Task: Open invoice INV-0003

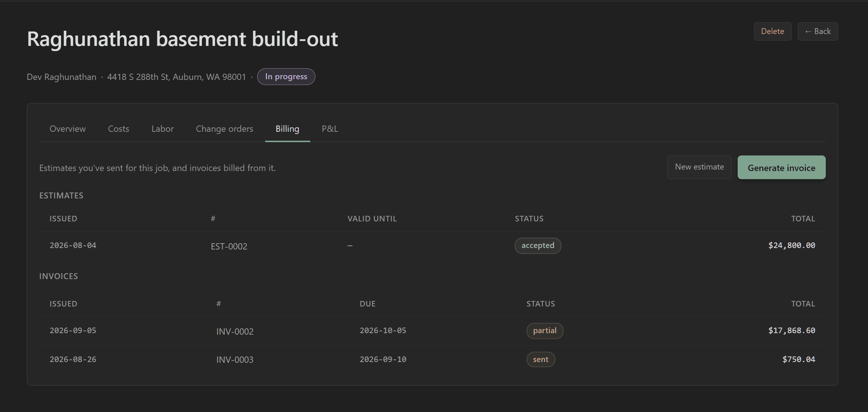Action: pos(235,359)
